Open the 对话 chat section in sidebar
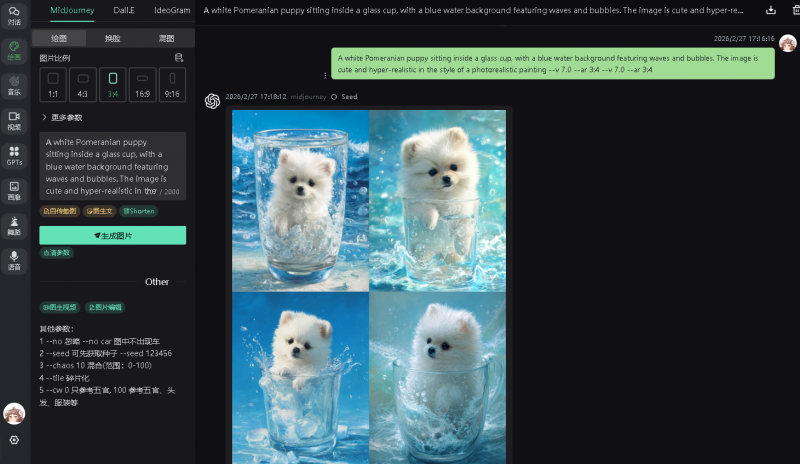Image resolution: width=800 pixels, height=464 pixels. 14,15
